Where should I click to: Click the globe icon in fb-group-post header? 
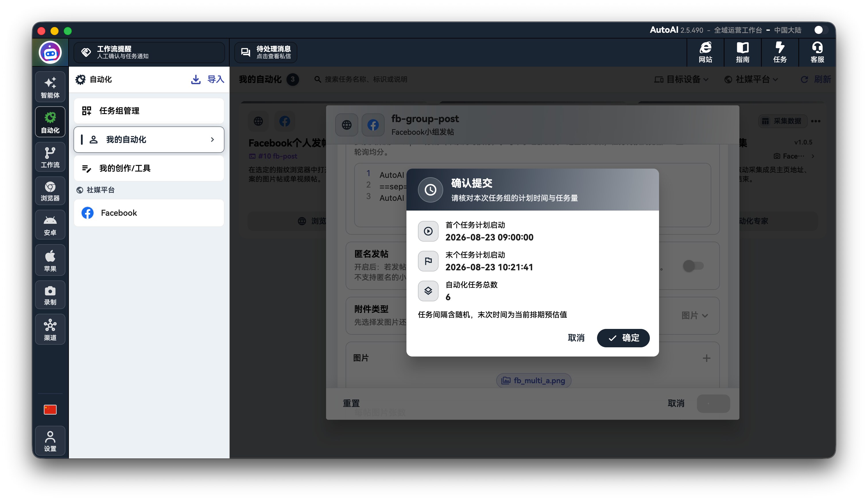point(346,125)
